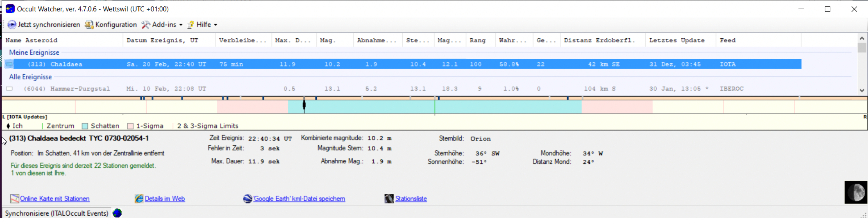
Task: Expand the Add-ins dropdown arrow
Action: point(181,25)
